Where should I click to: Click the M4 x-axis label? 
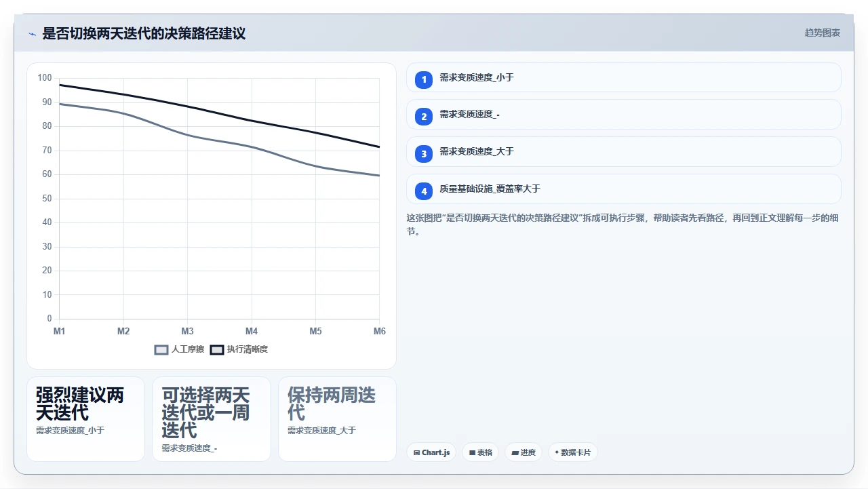click(252, 331)
